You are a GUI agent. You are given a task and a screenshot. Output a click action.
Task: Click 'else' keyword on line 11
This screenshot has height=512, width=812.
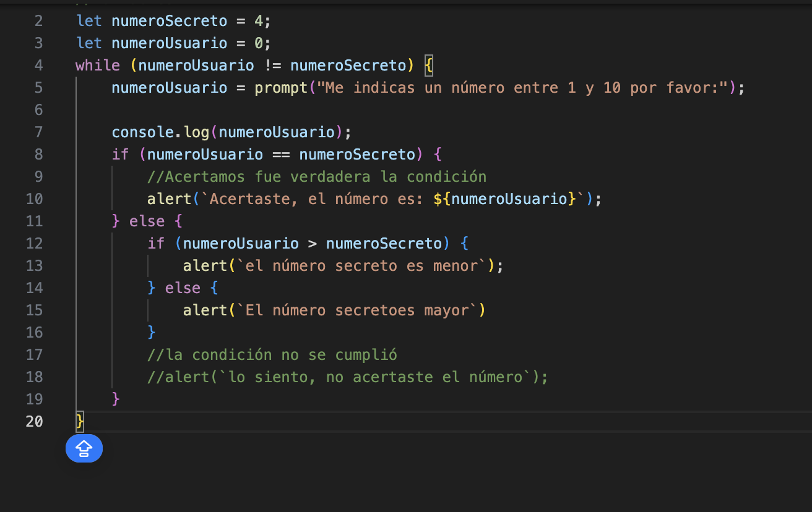point(147,221)
